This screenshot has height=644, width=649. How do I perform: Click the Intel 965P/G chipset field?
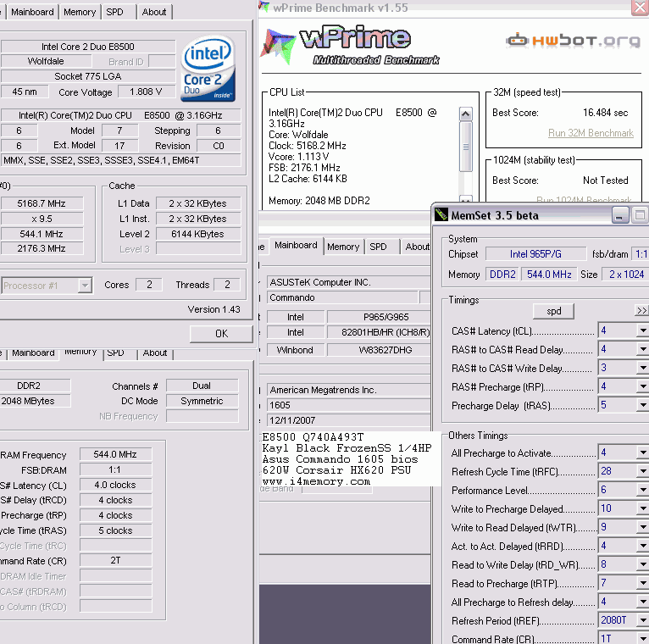(535, 254)
